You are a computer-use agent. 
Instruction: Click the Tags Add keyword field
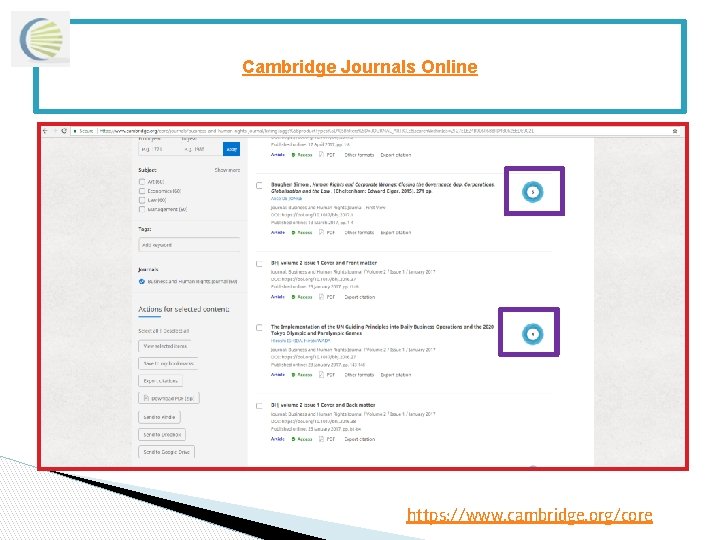[x=189, y=245]
